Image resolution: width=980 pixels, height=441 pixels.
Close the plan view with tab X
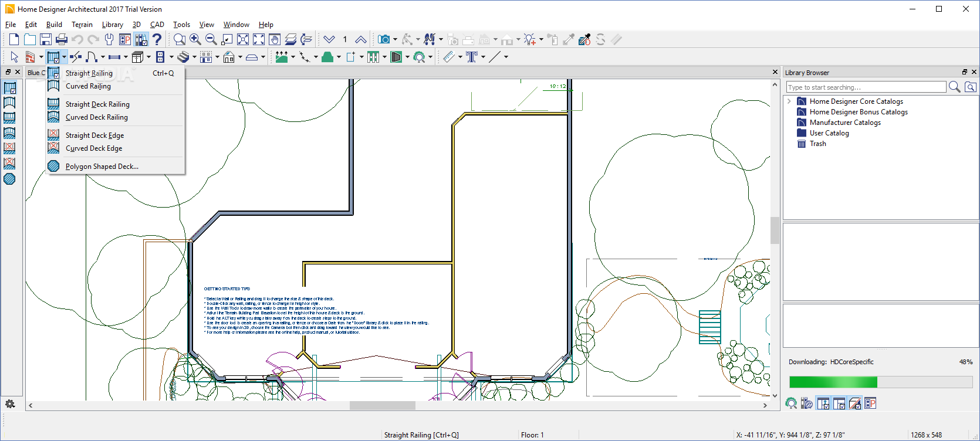click(775, 72)
